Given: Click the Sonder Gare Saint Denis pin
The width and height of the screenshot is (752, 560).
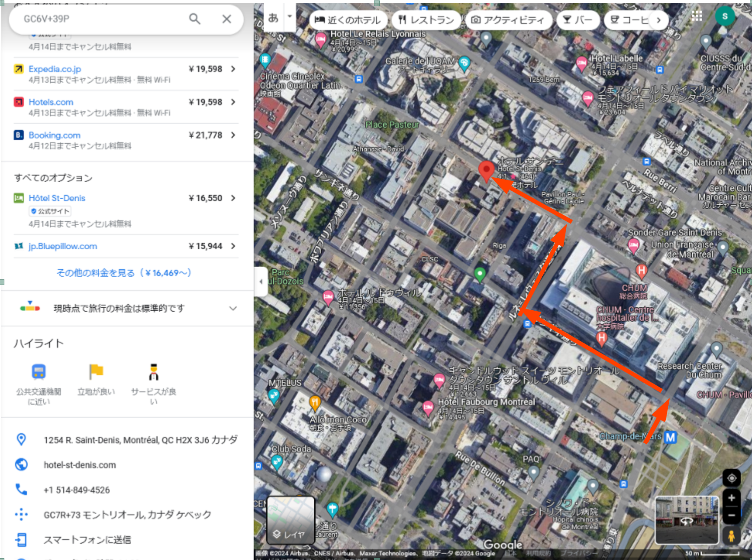Looking at the screenshot, I should (633, 246).
